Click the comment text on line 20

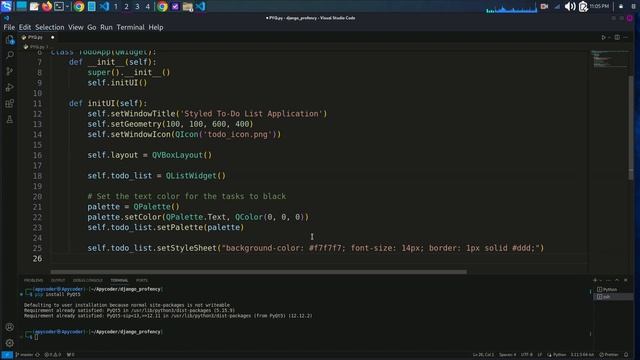pos(187,196)
